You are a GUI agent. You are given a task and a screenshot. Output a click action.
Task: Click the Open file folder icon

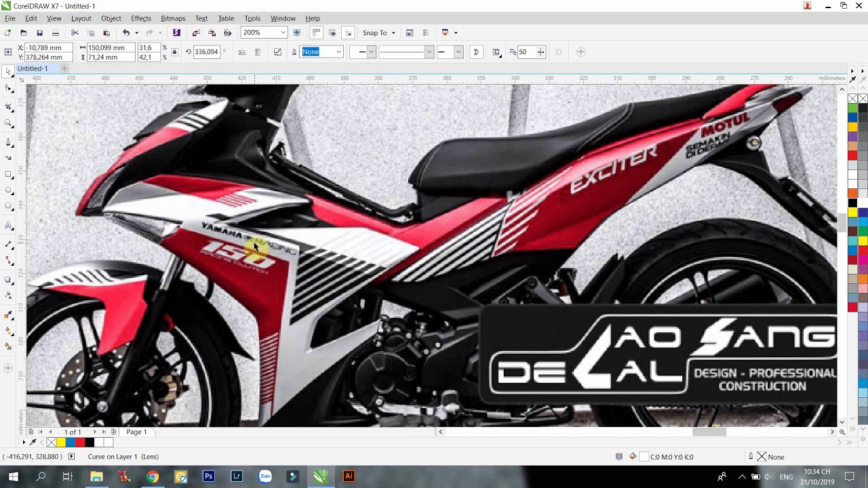click(x=24, y=33)
